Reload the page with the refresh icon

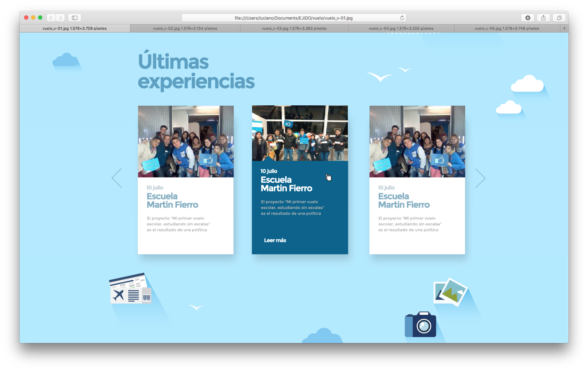[x=402, y=18]
